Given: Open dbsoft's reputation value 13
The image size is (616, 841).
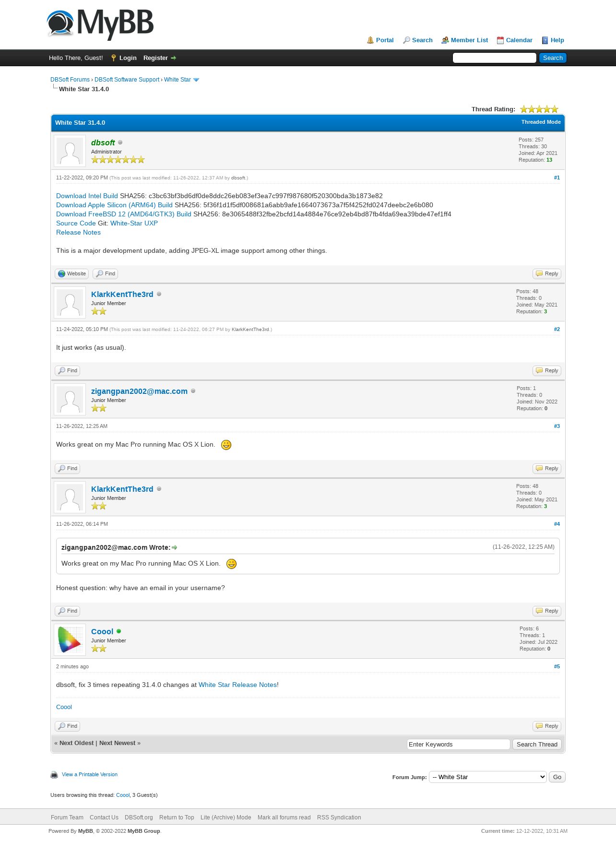Looking at the screenshot, I should 549,160.
